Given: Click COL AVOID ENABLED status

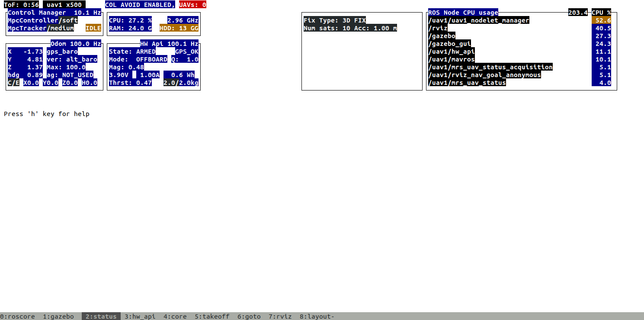Looking at the screenshot, I should point(140,5).
